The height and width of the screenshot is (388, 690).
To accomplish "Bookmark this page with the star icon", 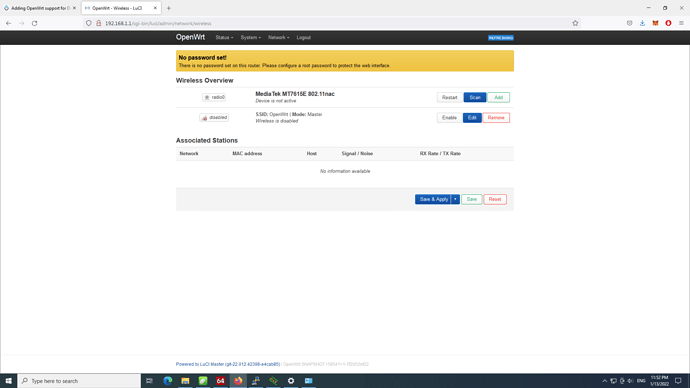I will [575, 23].
